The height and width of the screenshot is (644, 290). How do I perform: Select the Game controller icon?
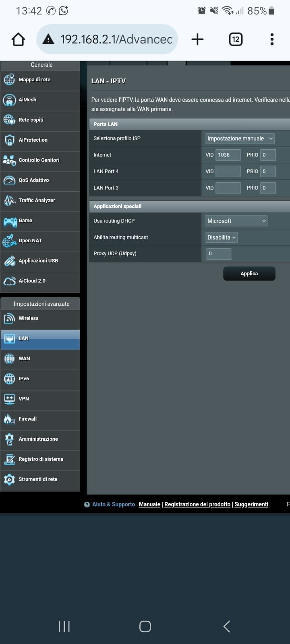tap(9, 221)
